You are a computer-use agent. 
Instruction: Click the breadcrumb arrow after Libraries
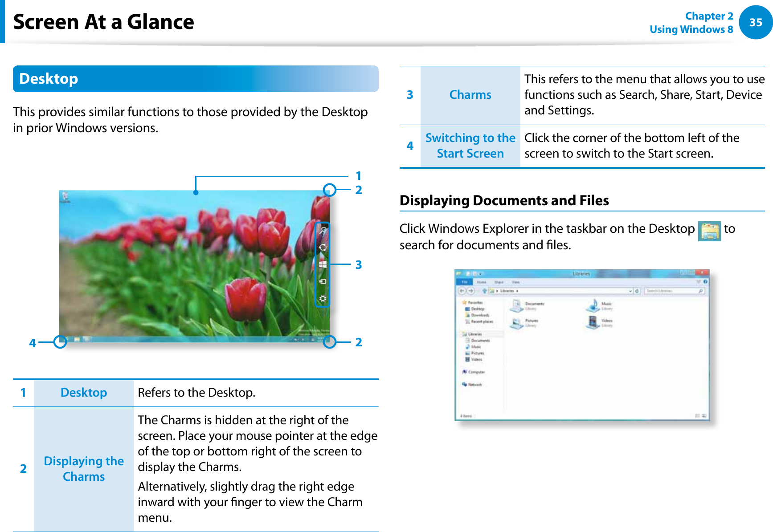(517, 291)
